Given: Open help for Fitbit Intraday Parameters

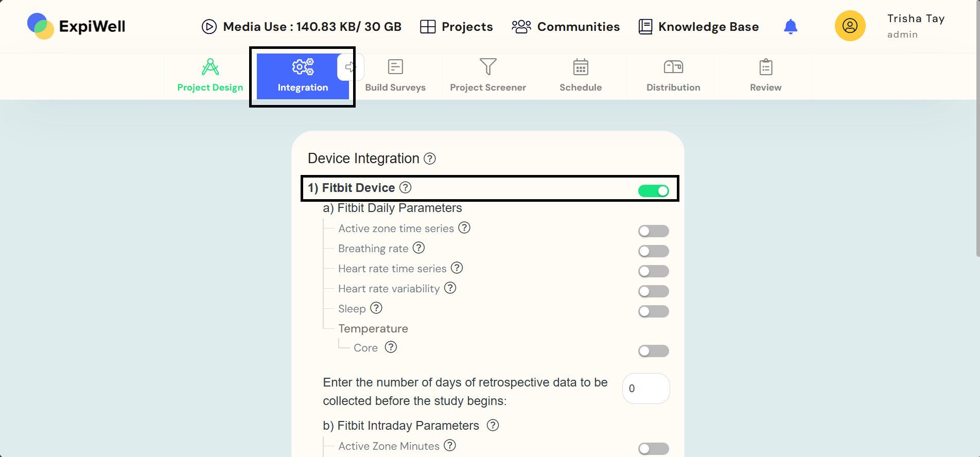Looking at the screenshot, I should pyautogui.click(x=493, y=425).
